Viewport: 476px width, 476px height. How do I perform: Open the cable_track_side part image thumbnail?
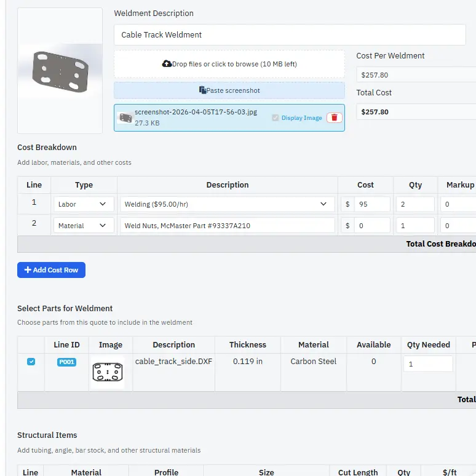coord(108,372)
